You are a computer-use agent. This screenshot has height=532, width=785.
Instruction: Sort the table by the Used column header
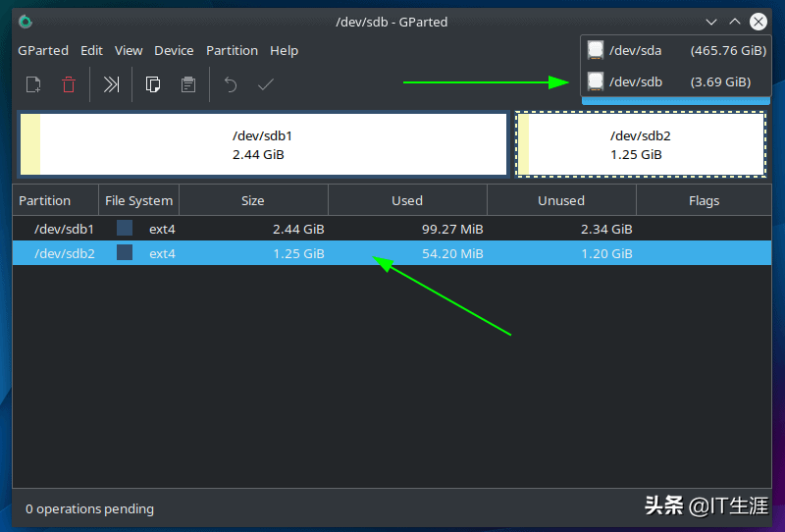407,200
